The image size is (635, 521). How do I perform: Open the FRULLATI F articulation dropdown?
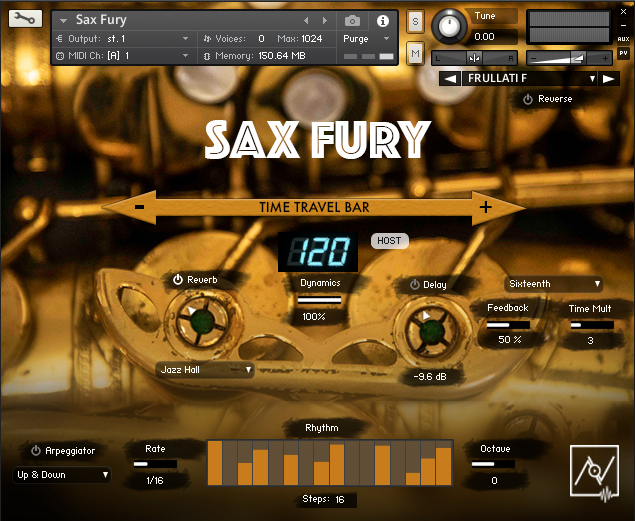[x=530, y=79]
